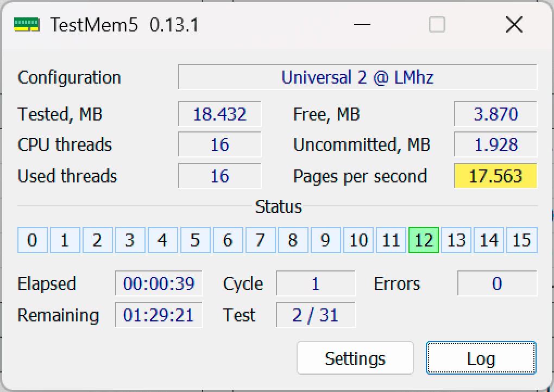Click thread status box 9

[x=326, y=240]
